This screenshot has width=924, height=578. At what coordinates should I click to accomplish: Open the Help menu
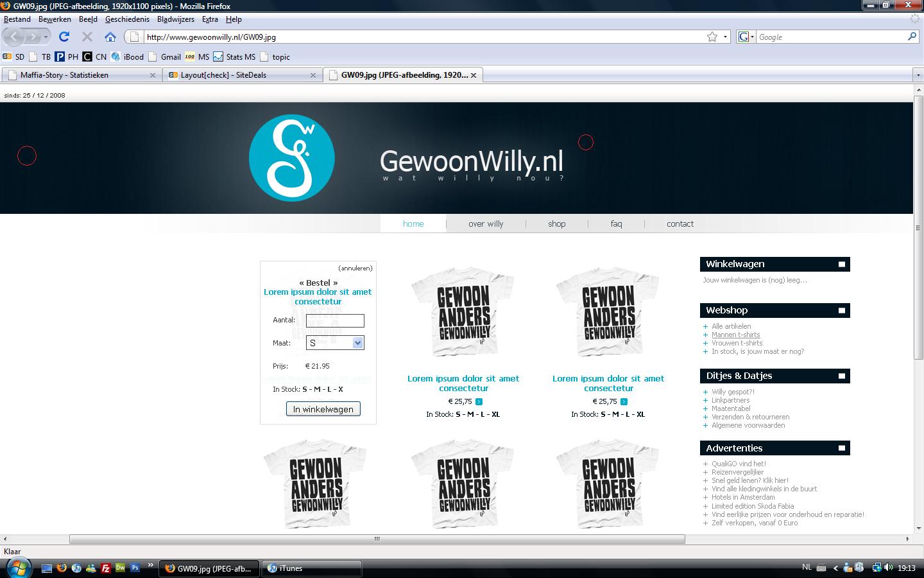point(234,19)
